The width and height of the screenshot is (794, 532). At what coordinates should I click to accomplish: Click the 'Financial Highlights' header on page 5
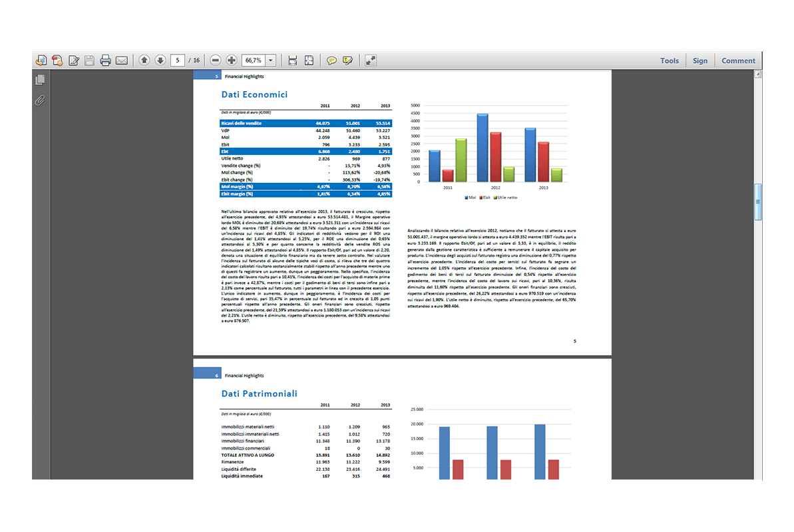(x=244, y=76)
